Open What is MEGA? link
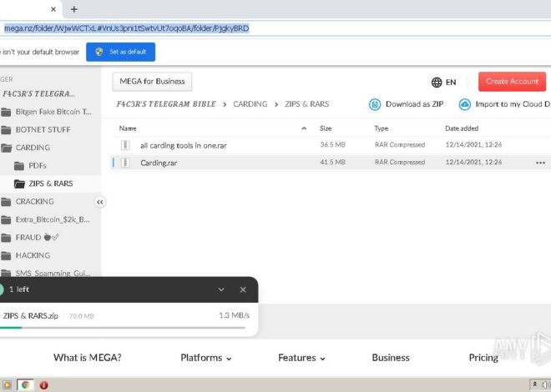 pyautogui.click(x=87, y=358)
